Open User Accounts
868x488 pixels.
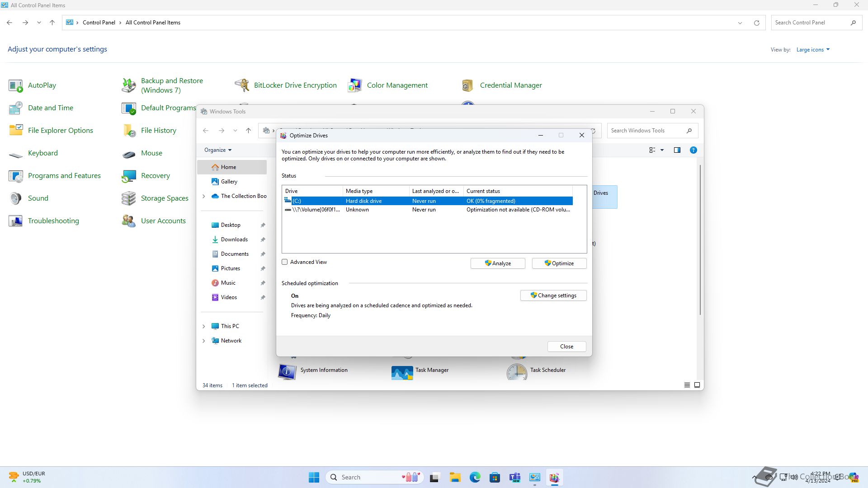click(x=154, y=221)
